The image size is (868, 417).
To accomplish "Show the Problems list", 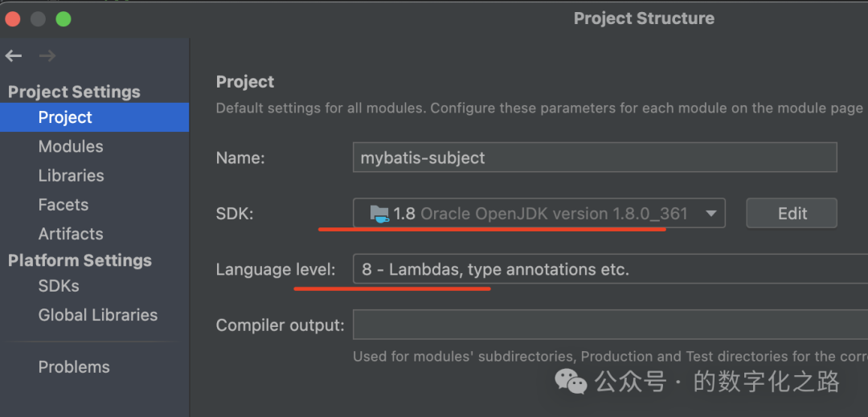I will tap(74, 367).
